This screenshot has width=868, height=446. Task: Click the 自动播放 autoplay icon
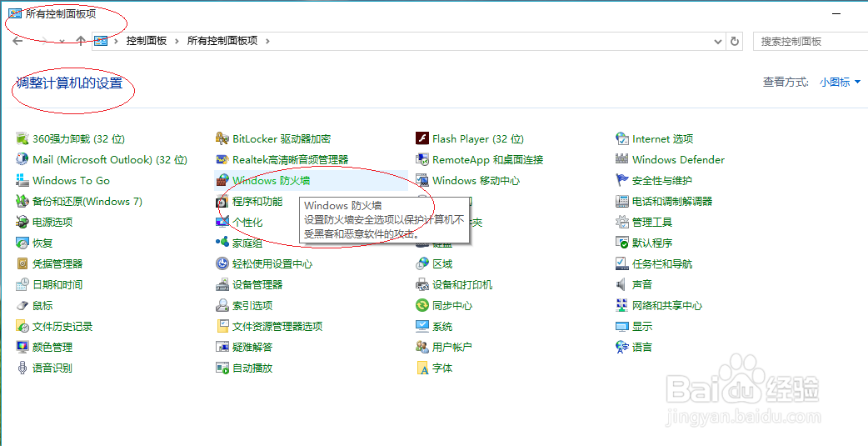222,368
